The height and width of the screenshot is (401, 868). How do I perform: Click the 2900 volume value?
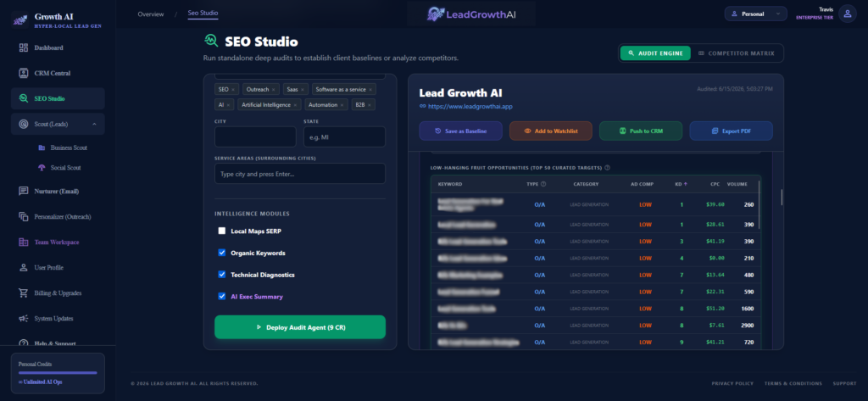[x=747, y=326]
